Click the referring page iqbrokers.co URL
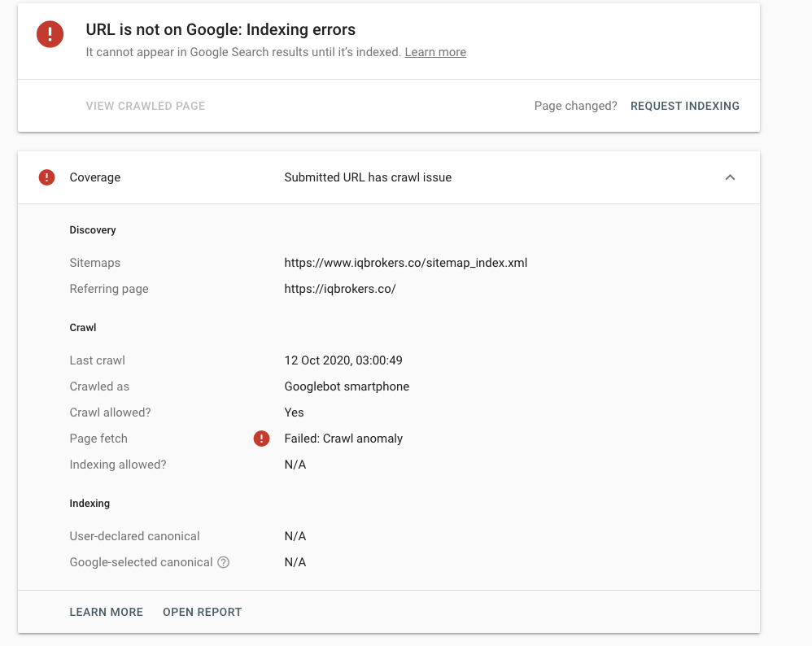Screen dimensions: 812x646 tap(340, 289)
